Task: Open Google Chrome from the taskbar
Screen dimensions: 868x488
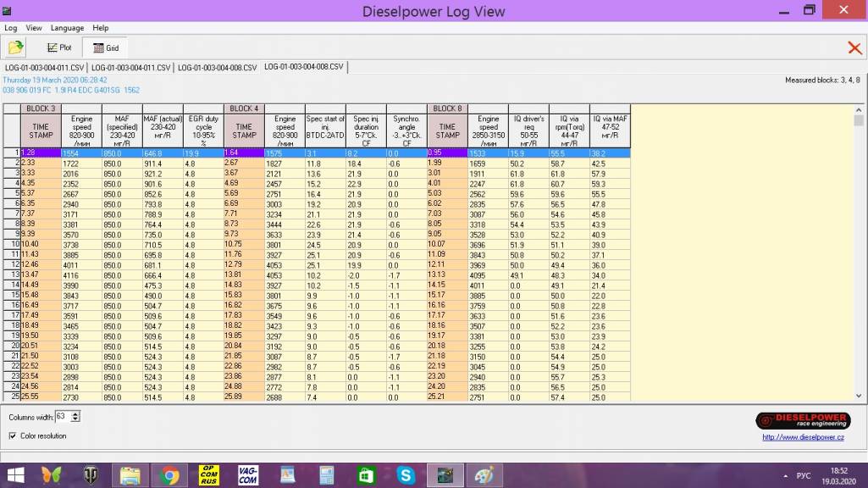Action: (x=169, y=474)
